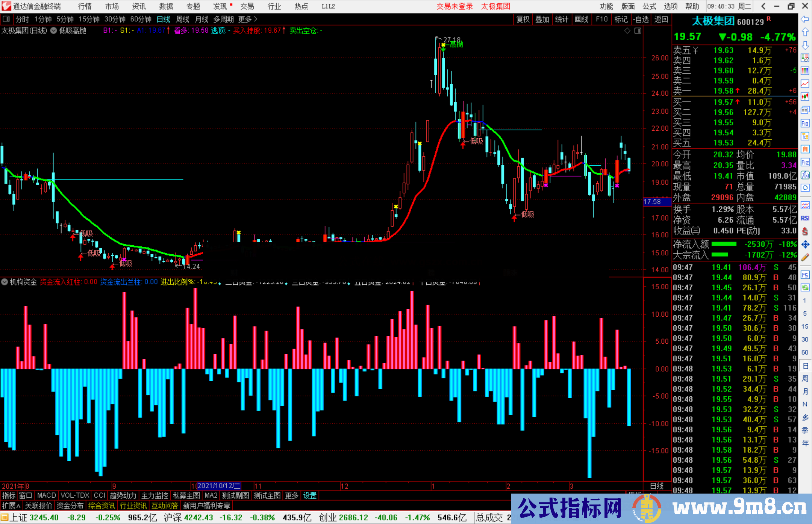This screenshot has width=812, height=524.
Task: Open the RSI indicator sidebar icon
Action: (x=805, y=218)
